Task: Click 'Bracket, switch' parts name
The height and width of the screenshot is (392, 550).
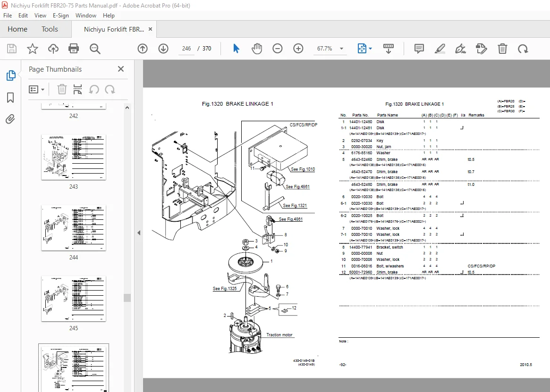Action: click(x=389, y=247)
